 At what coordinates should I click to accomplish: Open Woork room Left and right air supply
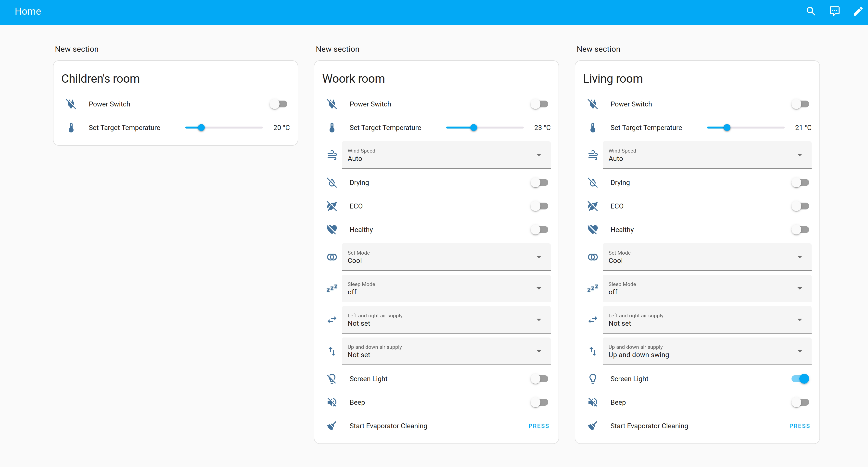(446, 320)
